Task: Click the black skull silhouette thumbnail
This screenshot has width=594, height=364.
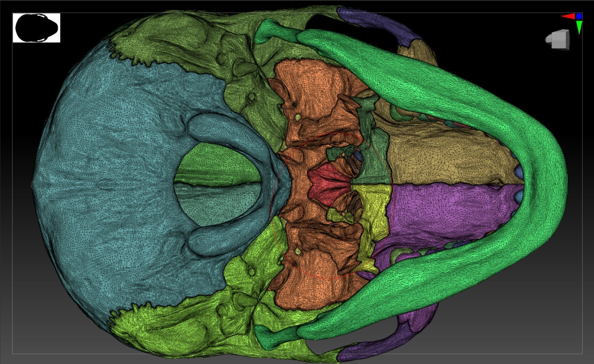Action: pyautogui.click(x=36, y=28)
